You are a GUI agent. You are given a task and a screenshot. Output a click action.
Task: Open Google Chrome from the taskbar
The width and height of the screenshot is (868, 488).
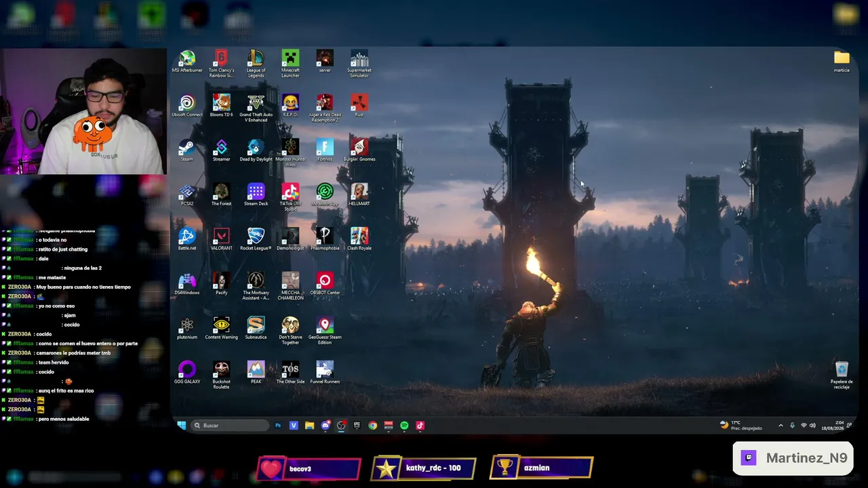pyautogui.click(x=373, y=426)
